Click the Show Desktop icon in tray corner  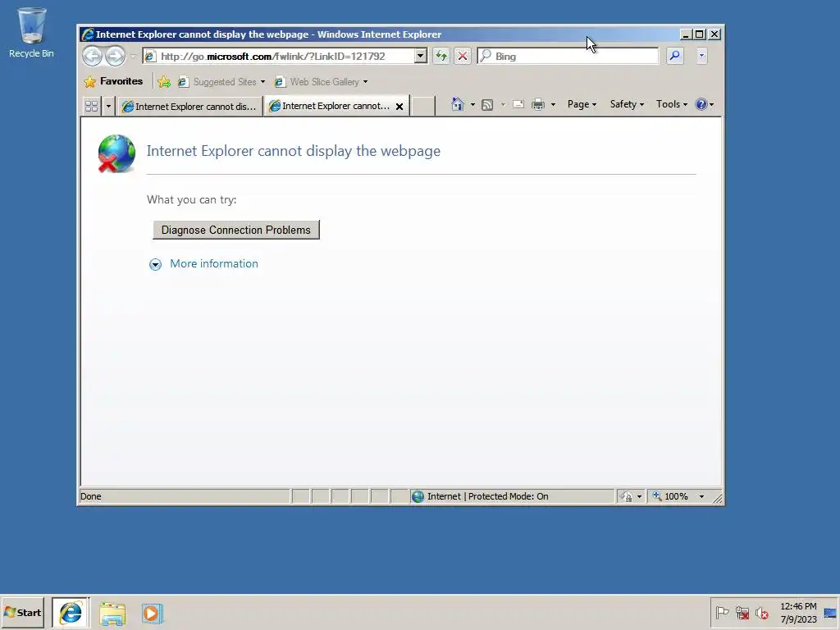coord(830,613)
